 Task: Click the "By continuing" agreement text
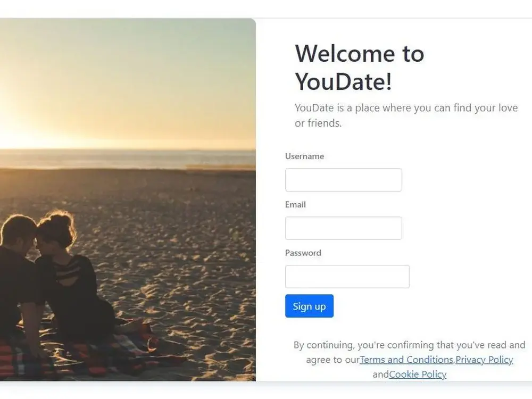pos(409,359)
